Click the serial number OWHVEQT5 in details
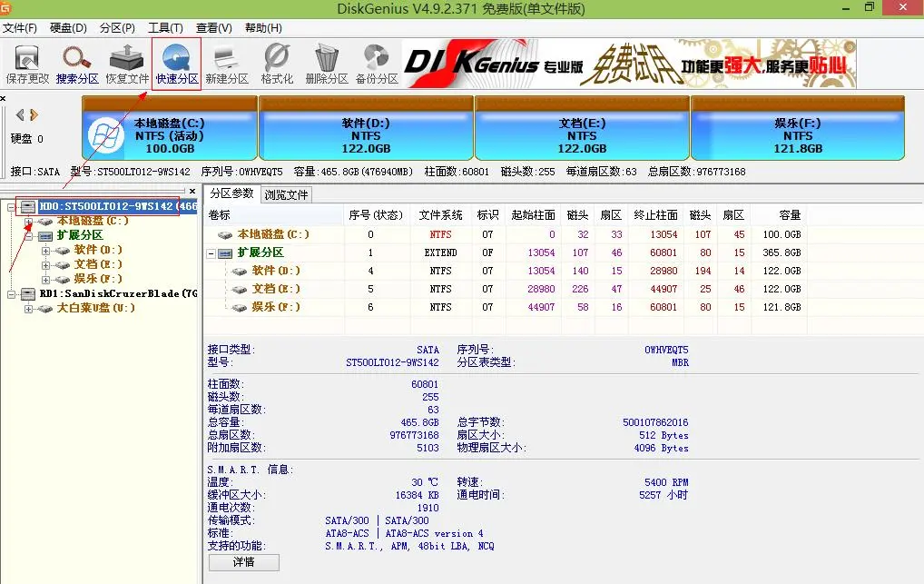 666,350
